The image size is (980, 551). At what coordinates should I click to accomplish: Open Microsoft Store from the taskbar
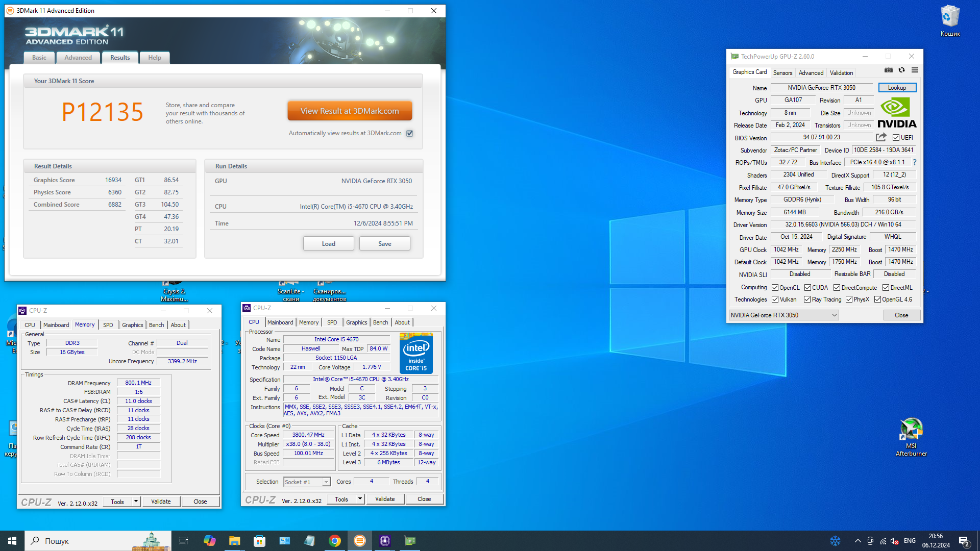(259, 541)
